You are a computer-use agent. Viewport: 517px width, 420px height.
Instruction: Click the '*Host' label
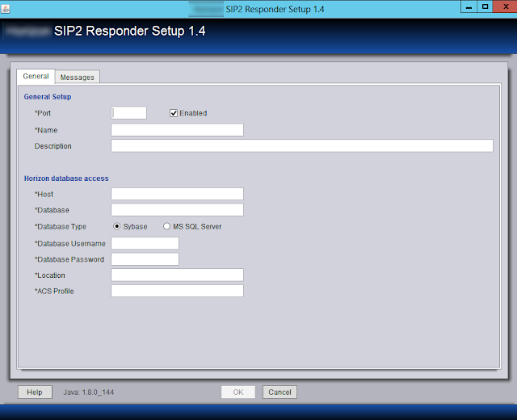pos(44,194)
